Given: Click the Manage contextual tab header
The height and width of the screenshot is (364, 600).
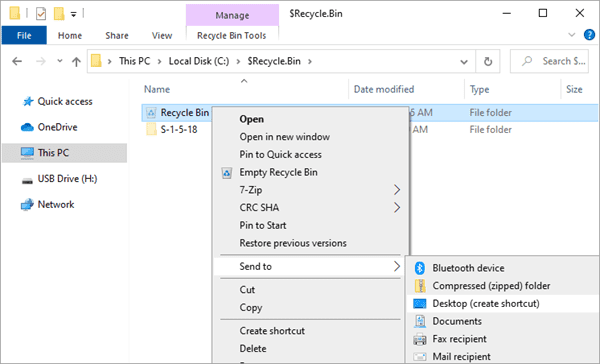Looking at the screenshot, I should coord(232,15).
